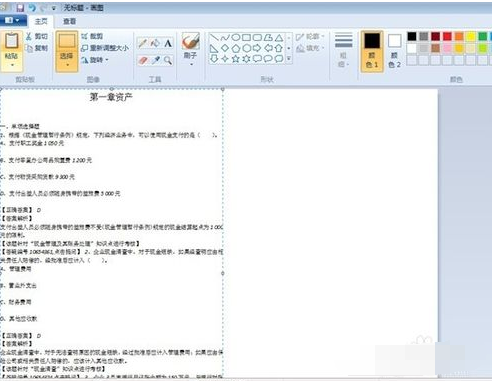This screenshot has width=492, height=381.
Task: Switch to the View ribbon tab
Action: point(69,21)
